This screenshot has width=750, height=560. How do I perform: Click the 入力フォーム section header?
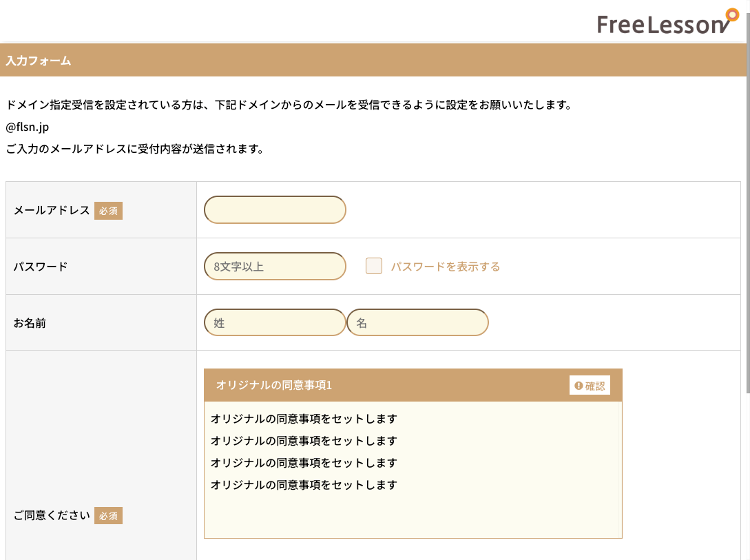click(39, 61)
